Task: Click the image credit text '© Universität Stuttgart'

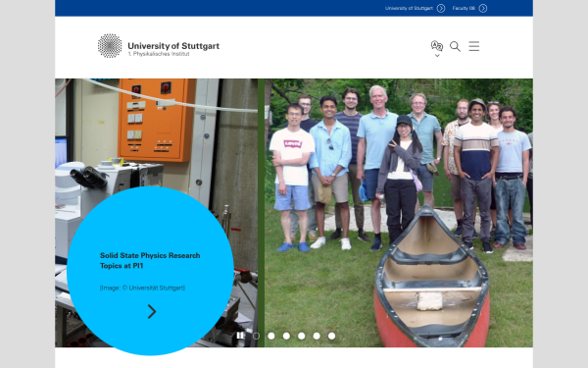Action: point(142,288)
